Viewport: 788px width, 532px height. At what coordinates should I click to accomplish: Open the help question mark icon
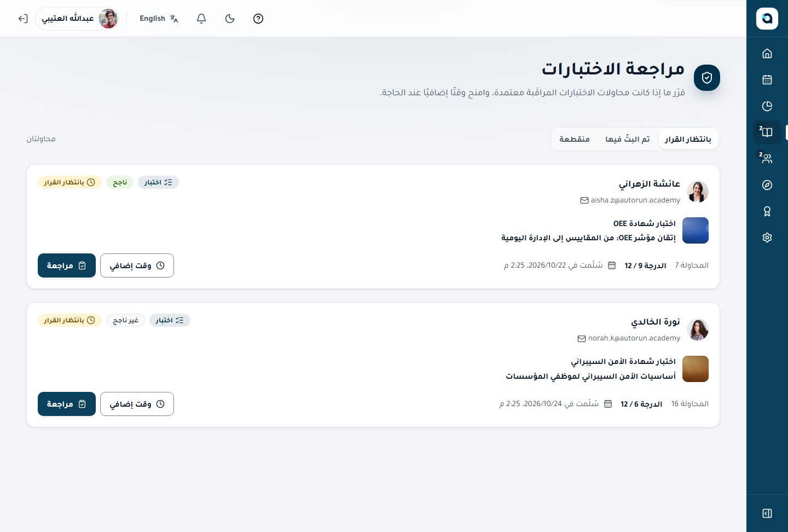coord(258,19)
